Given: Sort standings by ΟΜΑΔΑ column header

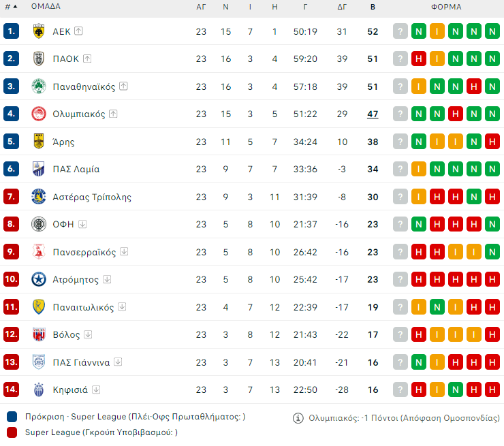Looking at the screenshot, I should click(x=46, y=7).
